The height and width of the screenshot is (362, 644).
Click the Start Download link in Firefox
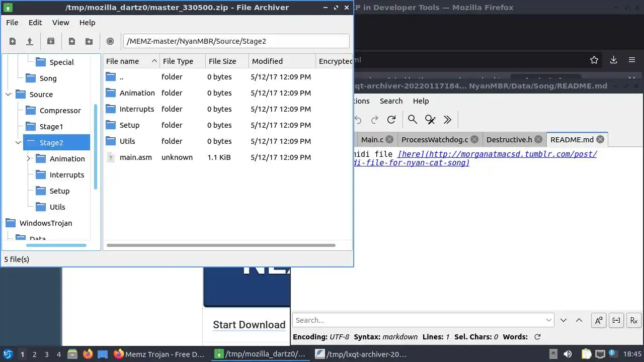(x=249, y=325)
